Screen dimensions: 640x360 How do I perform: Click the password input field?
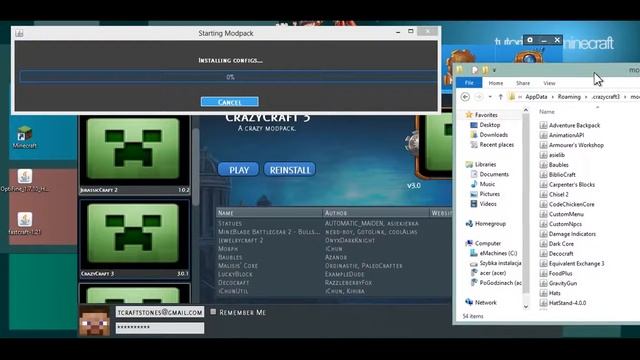click(x=160, y=328)
